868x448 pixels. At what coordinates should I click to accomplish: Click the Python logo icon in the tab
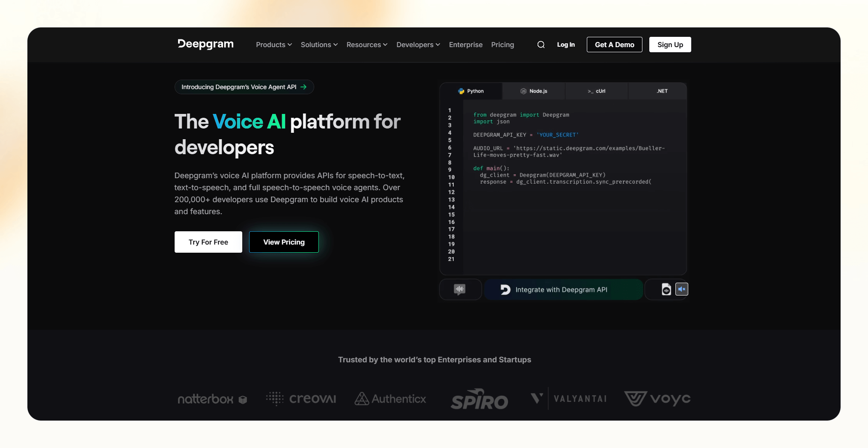pyautogui.click(x=461, y=91)
